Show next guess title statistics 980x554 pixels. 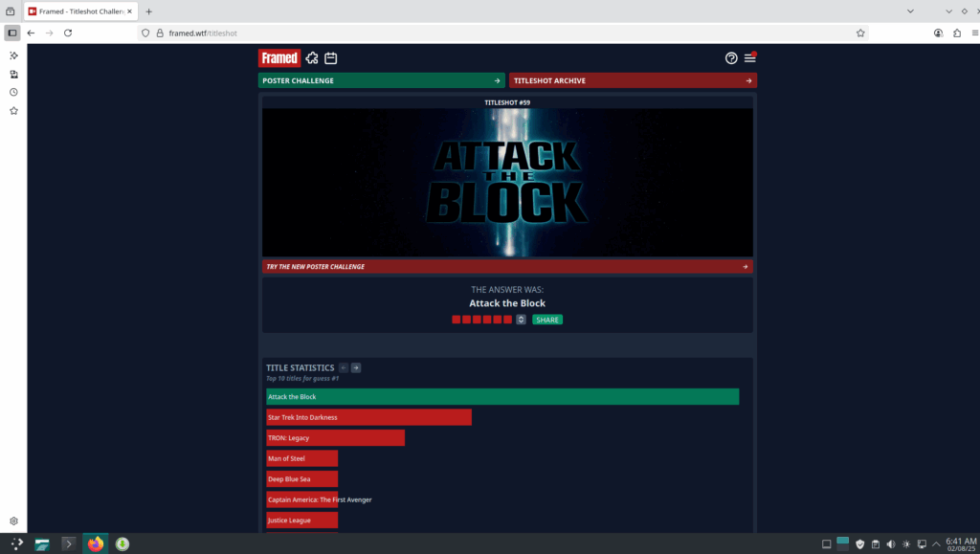coord(356,367)
